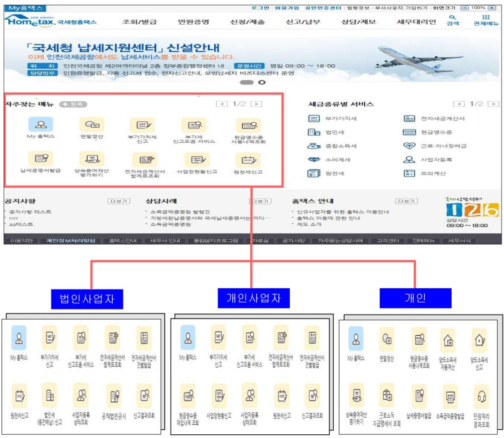Select second banner carousel indicator dot
Screen dimensions: 504x438
pos(262,82)
